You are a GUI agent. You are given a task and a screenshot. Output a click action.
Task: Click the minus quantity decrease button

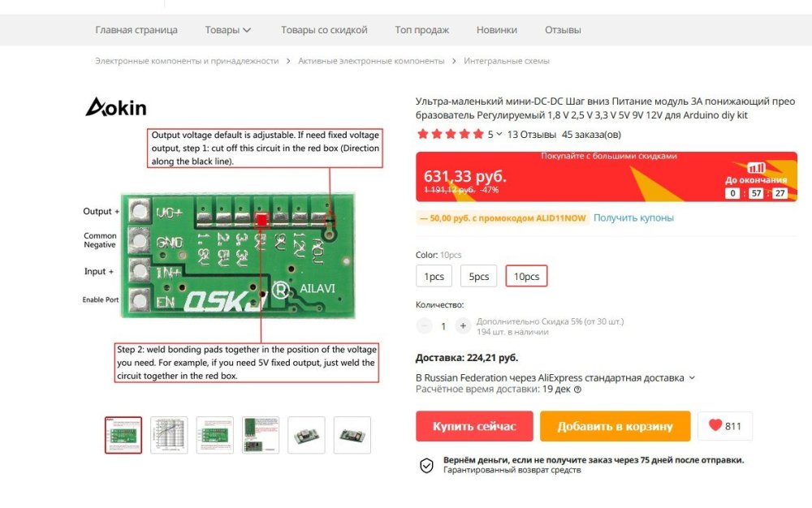425,326
